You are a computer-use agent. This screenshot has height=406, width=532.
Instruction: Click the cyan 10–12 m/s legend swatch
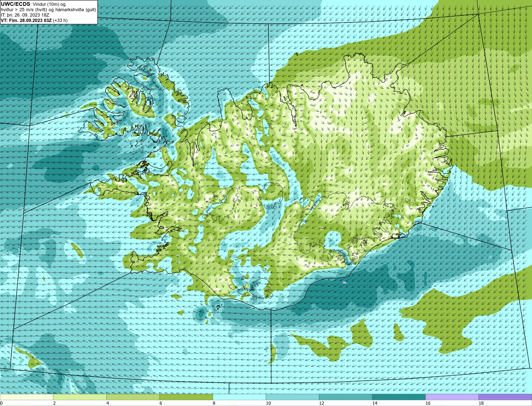(293, 397)
